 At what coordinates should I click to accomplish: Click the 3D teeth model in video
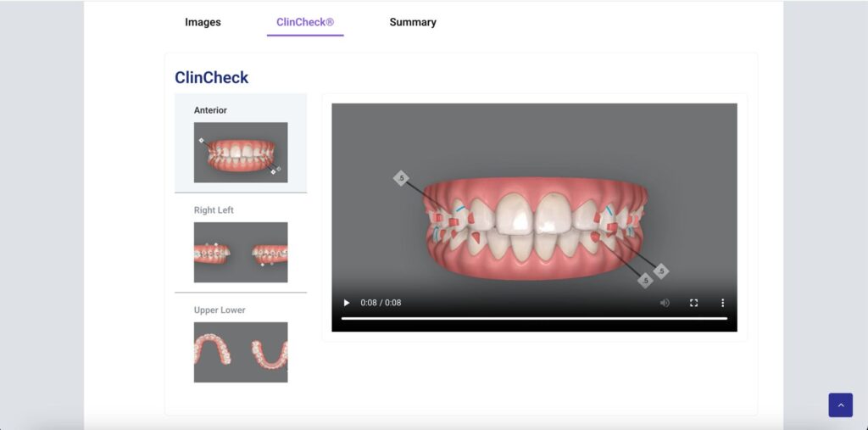[x=534, y=225]
